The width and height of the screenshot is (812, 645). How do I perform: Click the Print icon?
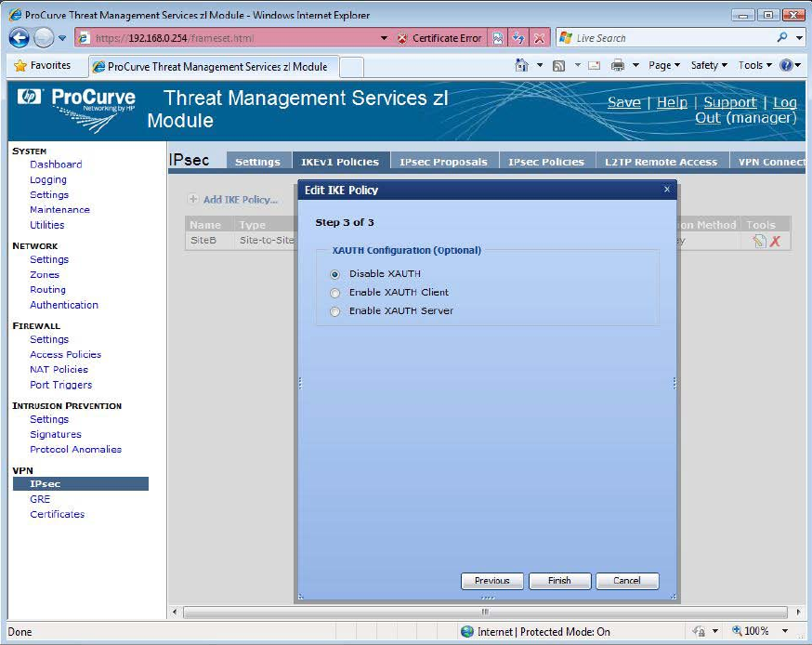click(x=618, y=65)
